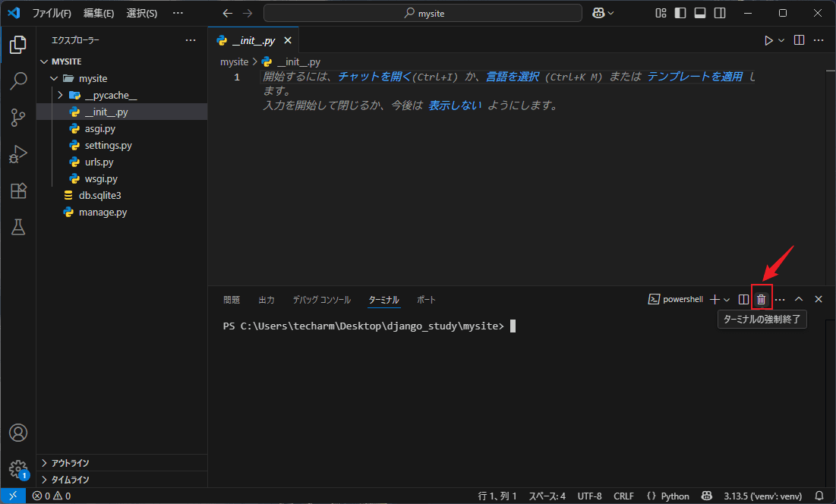The height and width of the screenshot is (504, 836).
Task: Open the Source Control view
Action: (18, 117)
